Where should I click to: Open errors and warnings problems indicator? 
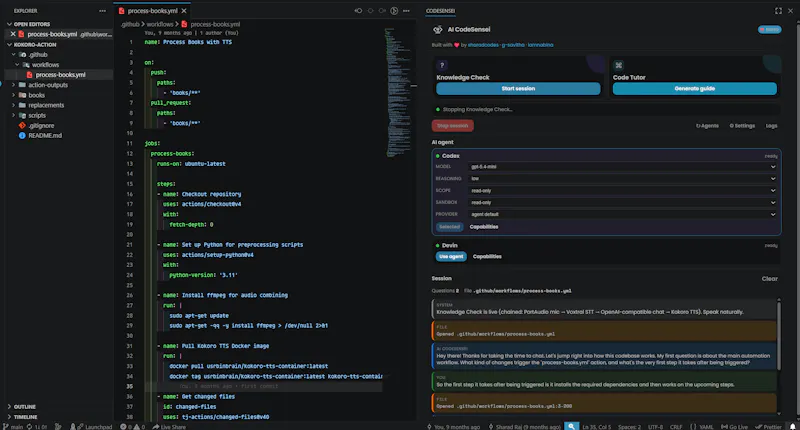click(x=133, y=427)
